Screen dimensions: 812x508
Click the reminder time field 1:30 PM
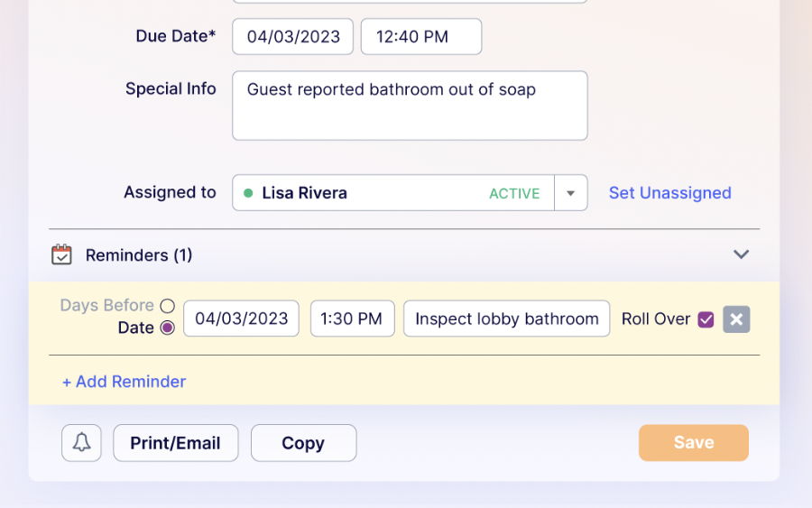(x=352, y=319)
